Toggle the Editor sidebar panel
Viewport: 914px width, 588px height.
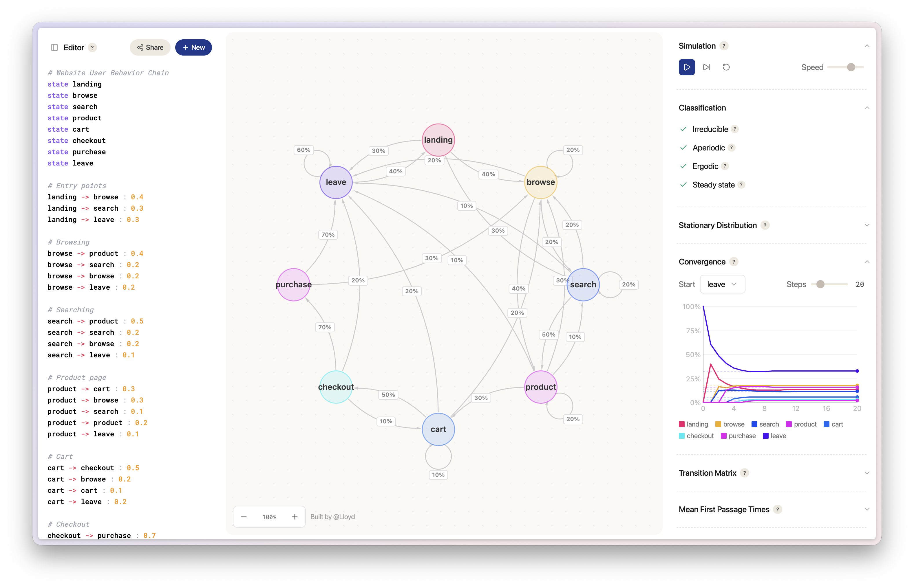tap(54, 47)
